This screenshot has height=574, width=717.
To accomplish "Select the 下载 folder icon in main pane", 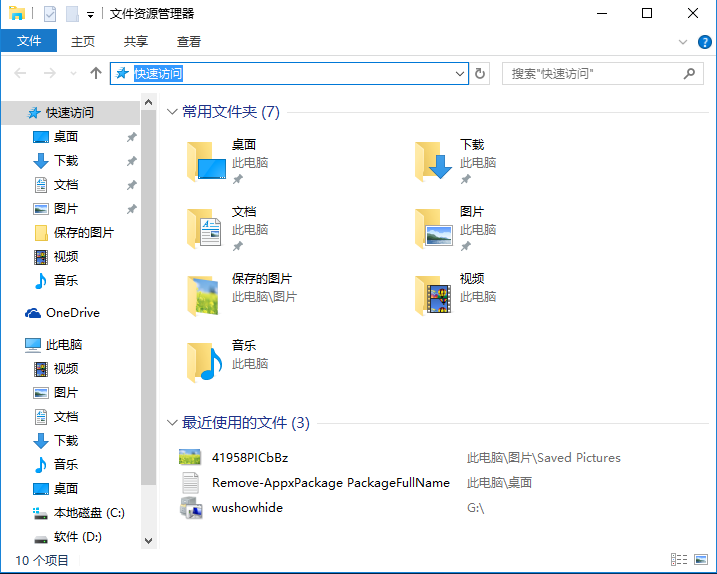I will (434, 161).
